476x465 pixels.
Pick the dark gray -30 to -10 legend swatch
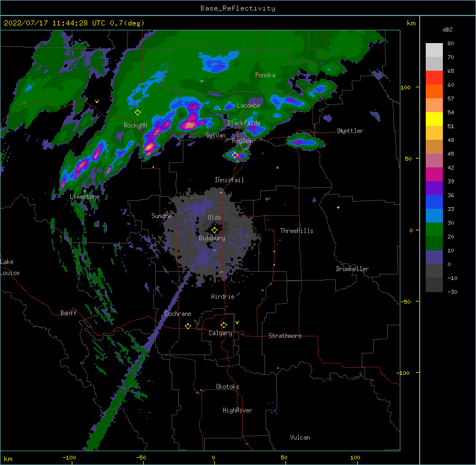(434, 285)
